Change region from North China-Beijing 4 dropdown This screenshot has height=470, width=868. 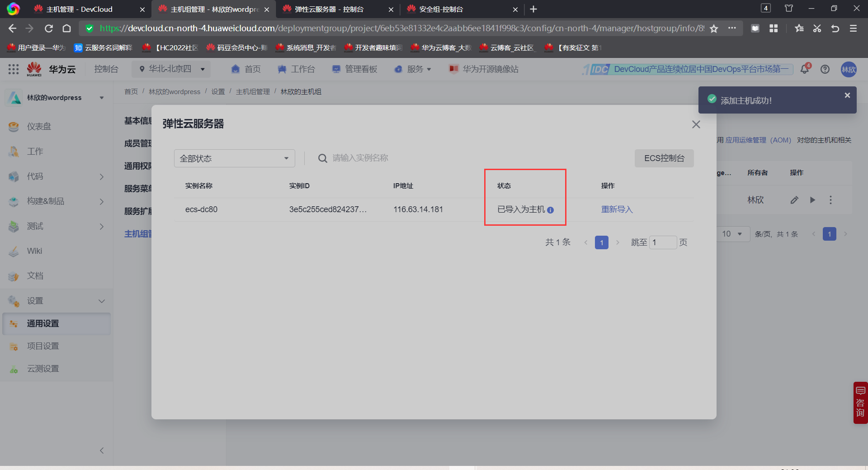(172, 69)
